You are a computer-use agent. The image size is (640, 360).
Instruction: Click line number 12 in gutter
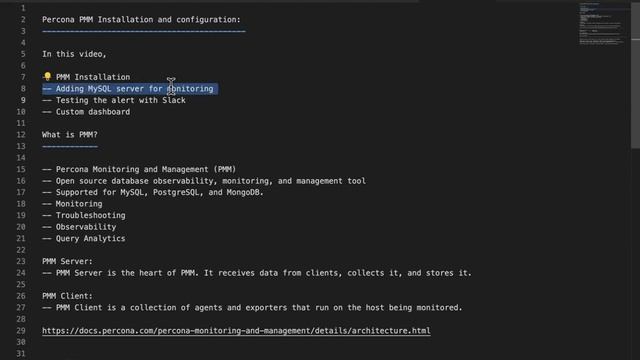coord(21,135)
